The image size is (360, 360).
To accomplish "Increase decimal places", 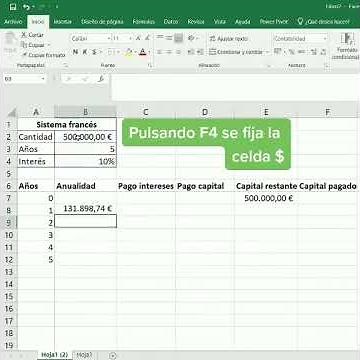I will click(314, 52).
